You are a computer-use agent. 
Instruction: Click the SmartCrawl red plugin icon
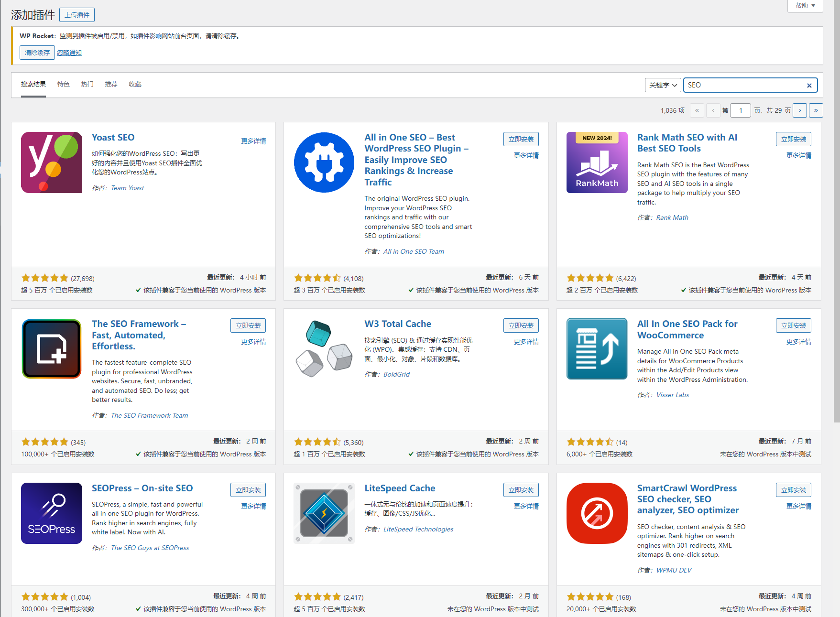597,513
